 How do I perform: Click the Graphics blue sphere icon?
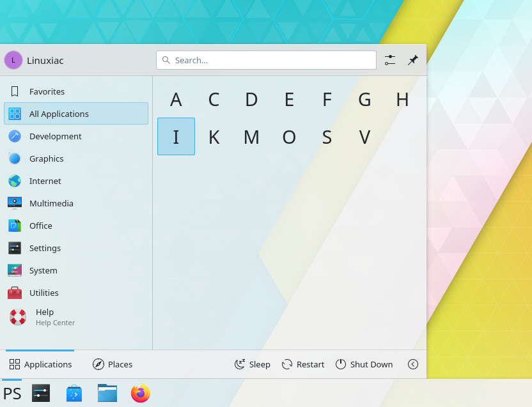click(x=15, y=158)
